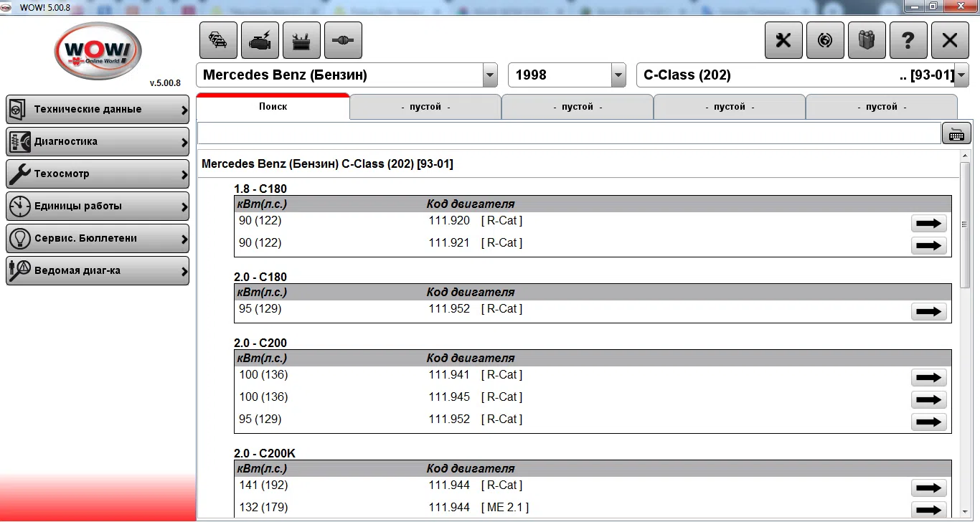Viewport: 980px width, 522px height.
Task: Open the 1998 year dropdown
Action: [618, 75]
